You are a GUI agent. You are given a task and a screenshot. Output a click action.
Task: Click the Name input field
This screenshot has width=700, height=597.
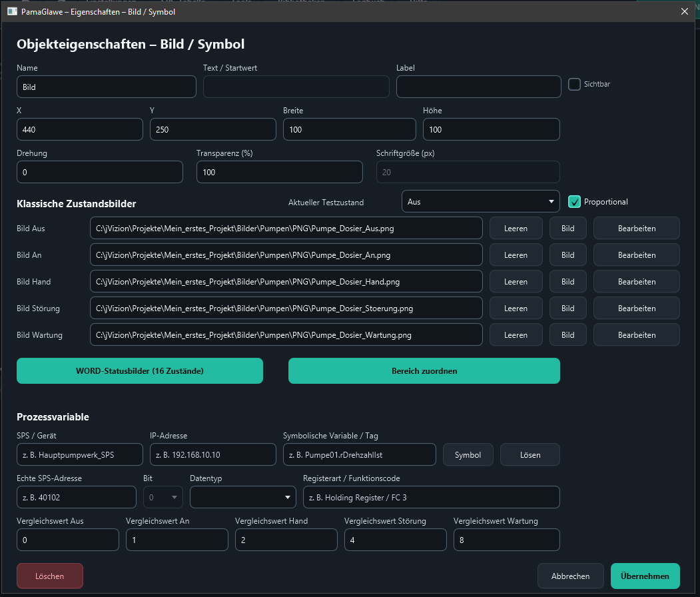107,87
